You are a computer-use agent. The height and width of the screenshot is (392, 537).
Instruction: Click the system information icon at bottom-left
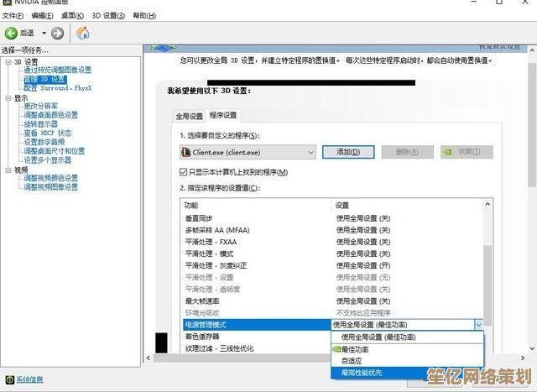pos(8,379)
